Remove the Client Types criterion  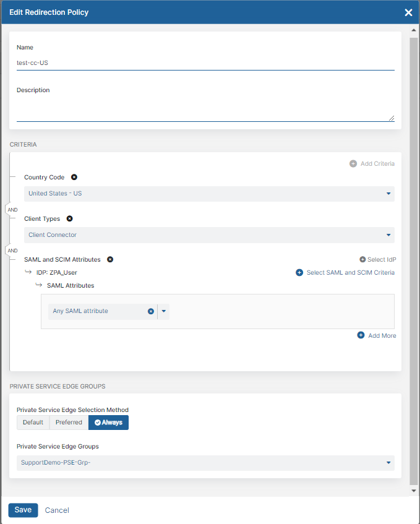point(69,218)
